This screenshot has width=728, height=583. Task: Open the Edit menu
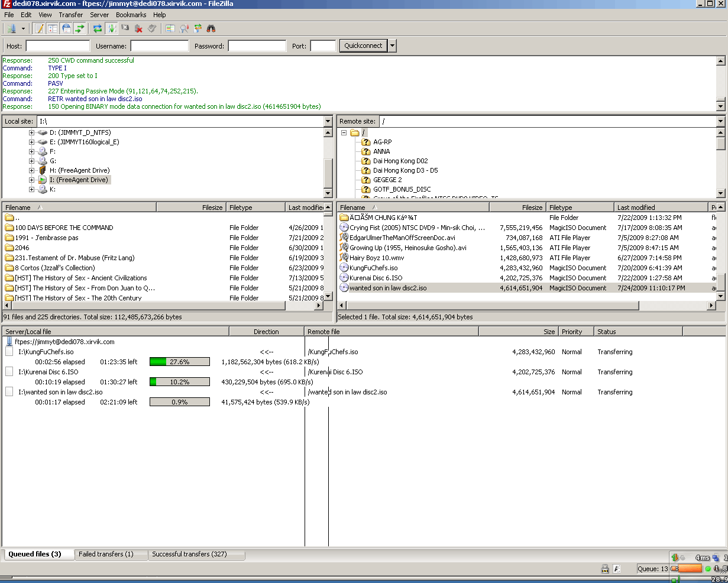pos(26,15)
